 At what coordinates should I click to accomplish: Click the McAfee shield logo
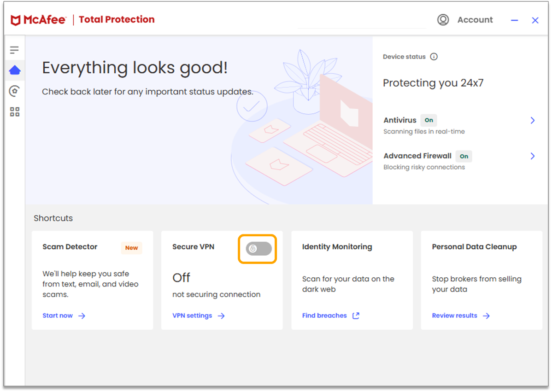(16, 20)
